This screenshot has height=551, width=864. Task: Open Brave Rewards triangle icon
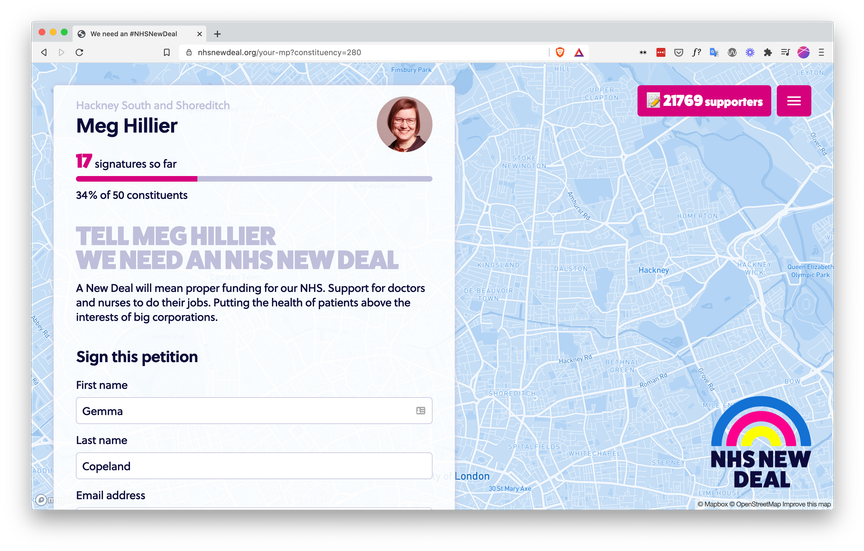pos(579,52)
